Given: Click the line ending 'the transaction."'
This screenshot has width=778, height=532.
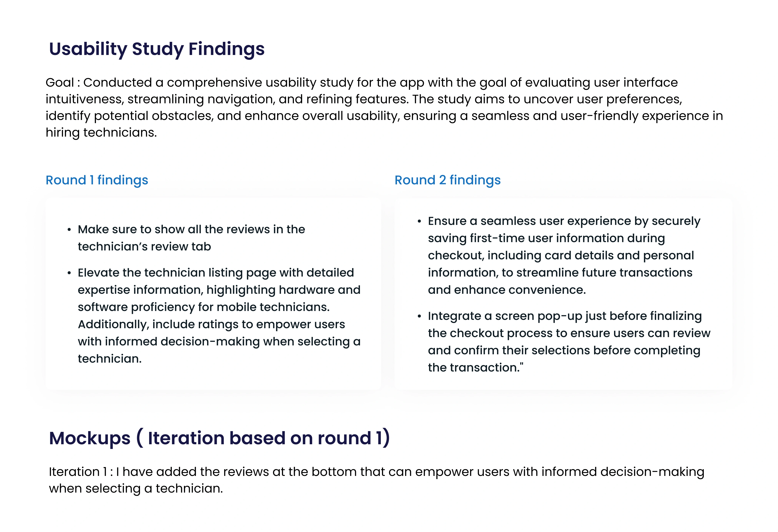Looking at the screenshot, I should point(475,367).
